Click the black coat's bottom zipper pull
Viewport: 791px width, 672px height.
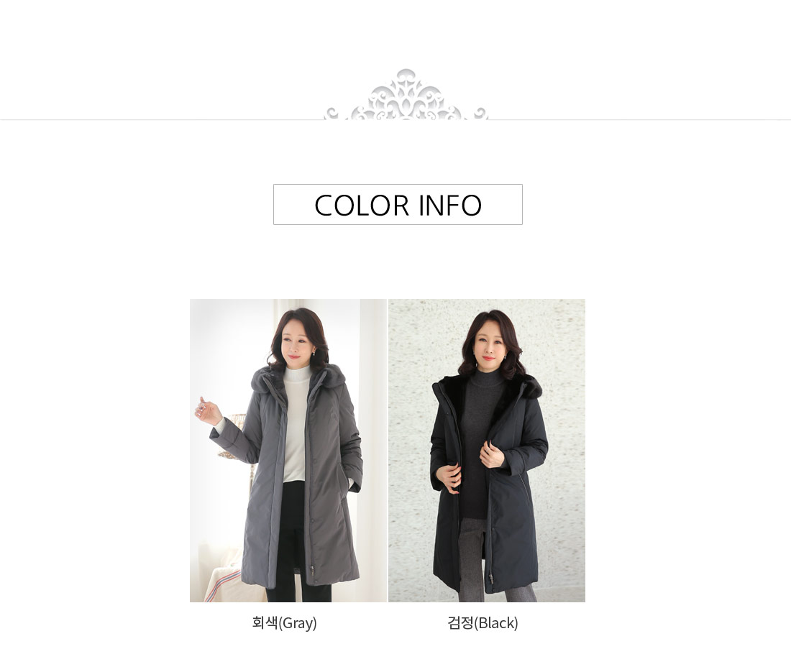[x=490, y=578]
